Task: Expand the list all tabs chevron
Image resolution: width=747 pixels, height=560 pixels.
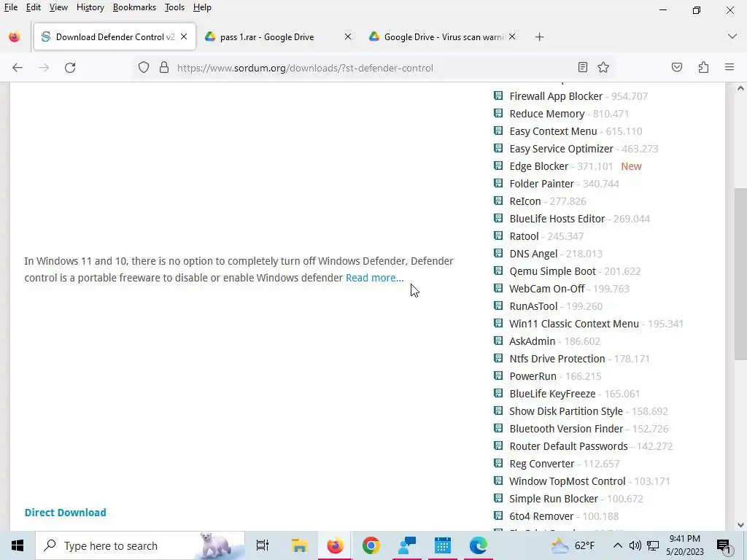Action: (732, 36)
